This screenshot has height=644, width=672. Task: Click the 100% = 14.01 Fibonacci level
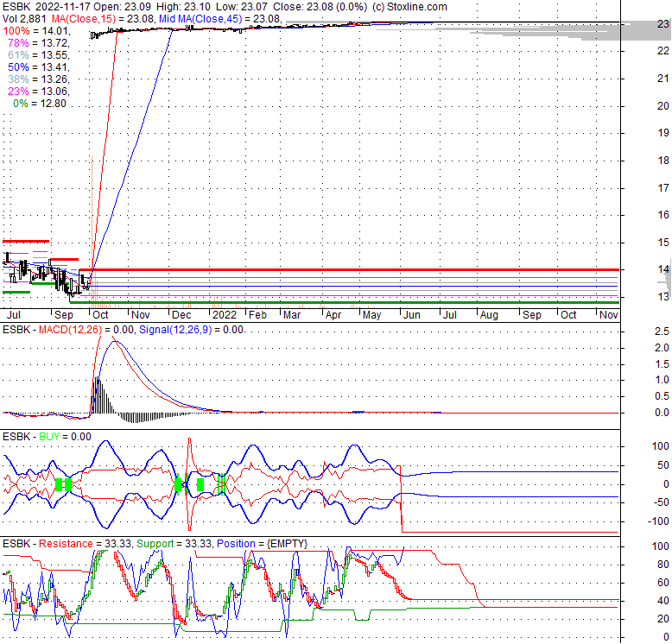pyautogui.click(x=36, y=31)
